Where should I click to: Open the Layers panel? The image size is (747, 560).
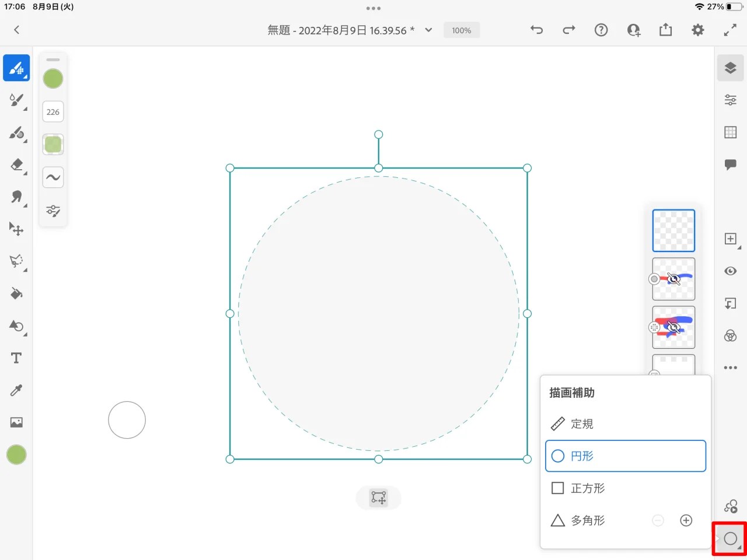(x=730, y=68)
